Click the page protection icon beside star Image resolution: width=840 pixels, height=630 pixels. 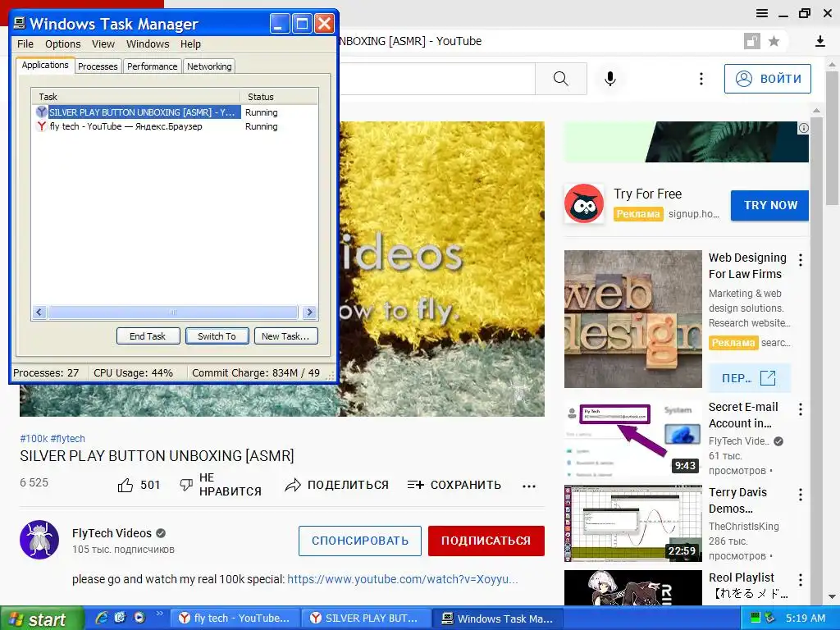[752, 41]
